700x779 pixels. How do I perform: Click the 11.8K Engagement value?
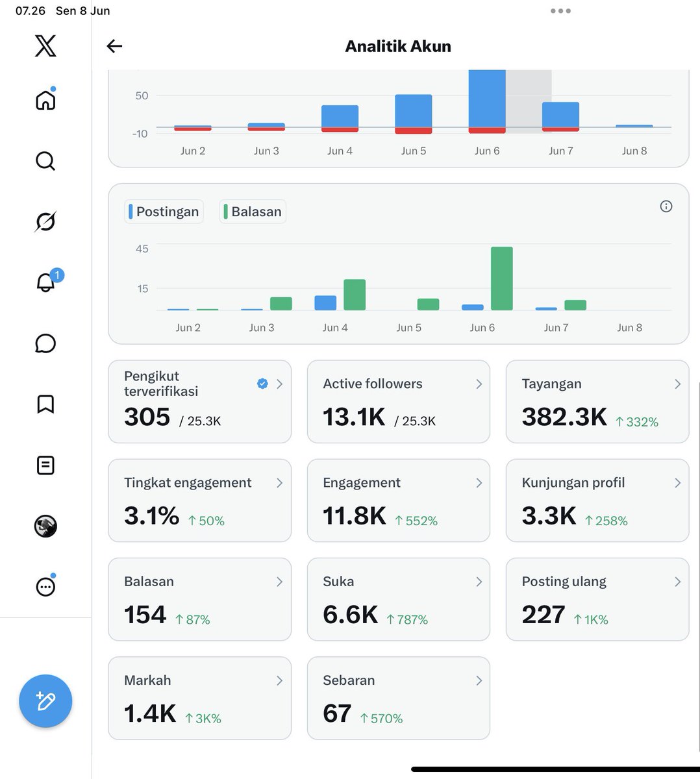tap(355, 516)
